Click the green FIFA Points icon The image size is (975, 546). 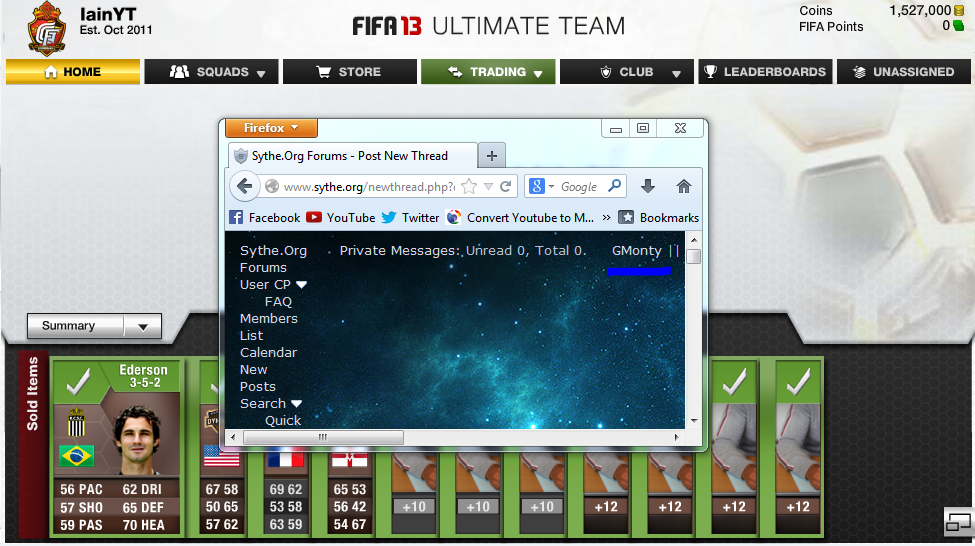[958, 26]
